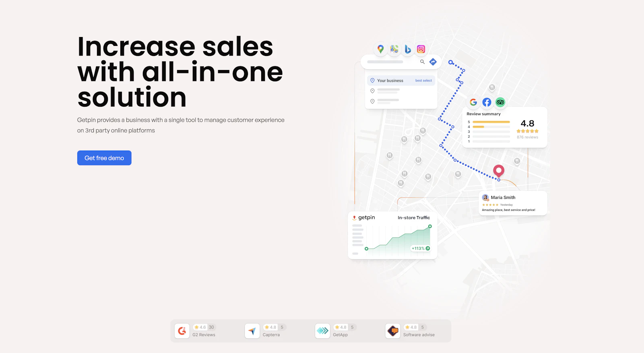The width and height of the screenshot is (644, 353).
Task: Click the G2 4.6 star rating
Action: (x=200, y=327)
